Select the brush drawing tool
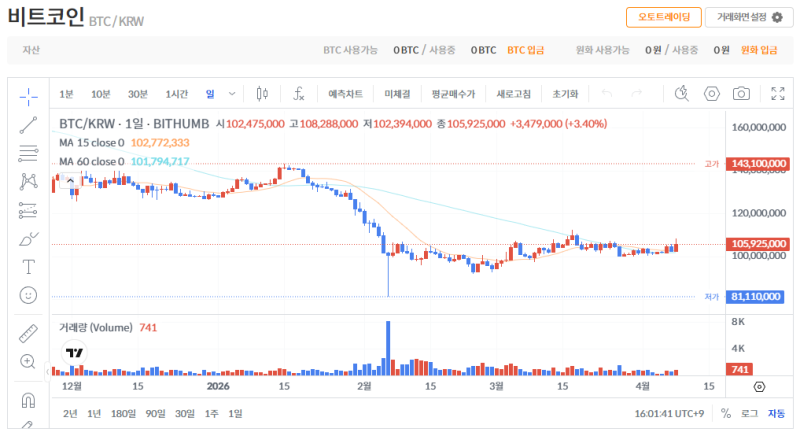The image size is (800, 436). click(29, 239)
